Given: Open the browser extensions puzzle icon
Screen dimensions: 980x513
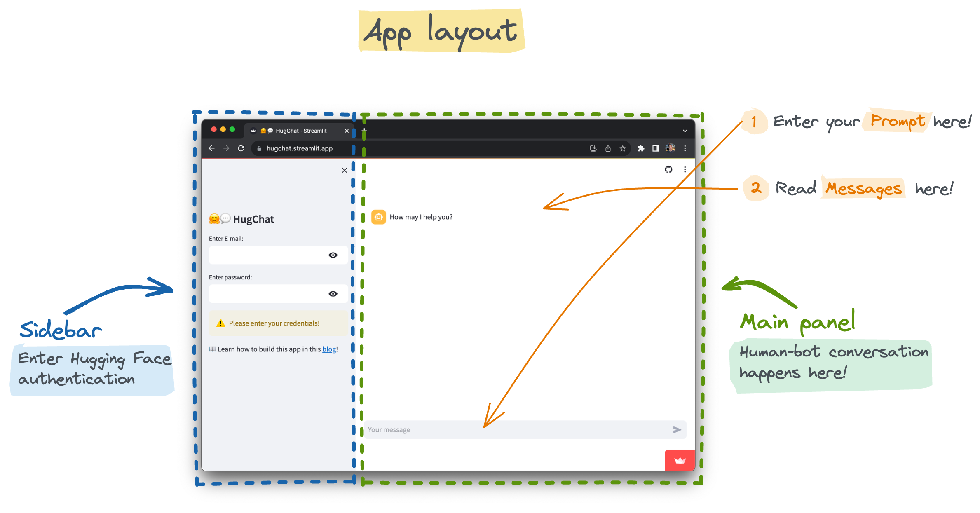Looking at the screenshot, I should (641, 148).
